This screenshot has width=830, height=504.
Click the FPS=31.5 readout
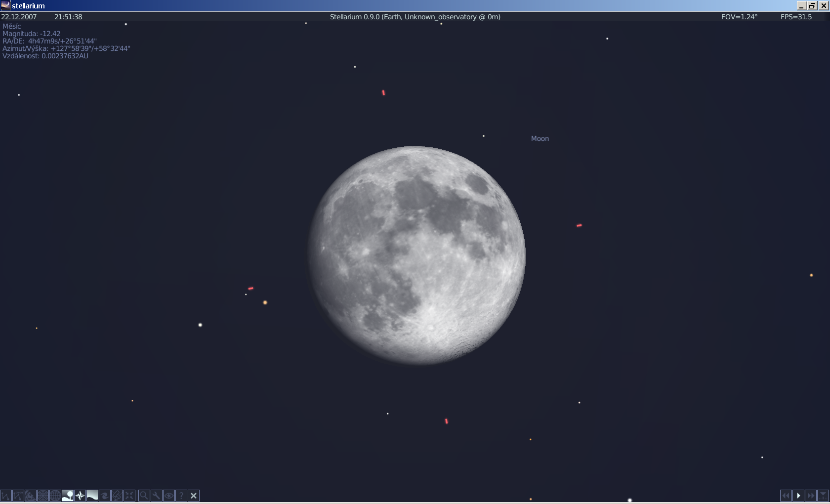(x=796, y=17)
